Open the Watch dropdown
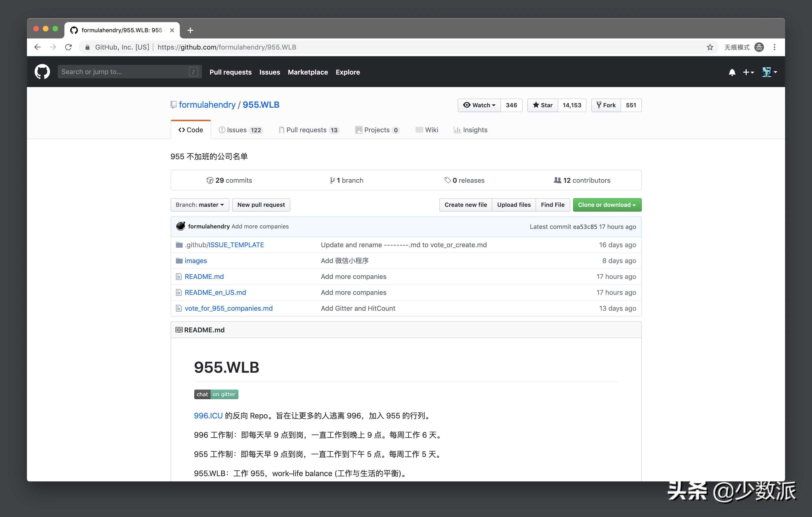The height and width of the screenshot is (517, 812). coord(479,105)
